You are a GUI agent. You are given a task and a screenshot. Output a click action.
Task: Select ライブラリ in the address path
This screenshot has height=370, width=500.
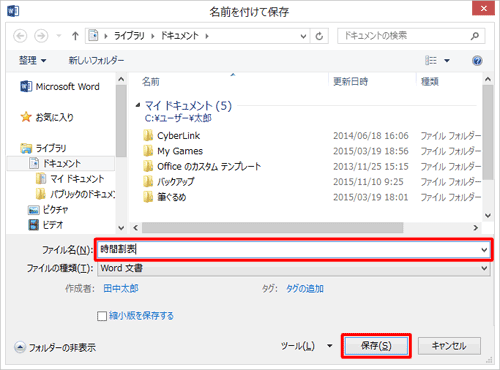pyautogui.click(x=129, y=36)
